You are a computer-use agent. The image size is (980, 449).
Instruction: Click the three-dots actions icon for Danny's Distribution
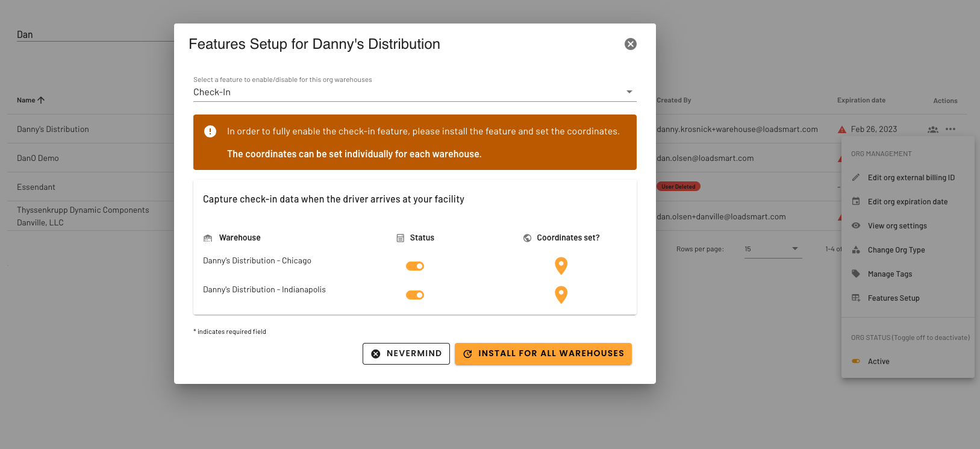click(x=950, y=129)
